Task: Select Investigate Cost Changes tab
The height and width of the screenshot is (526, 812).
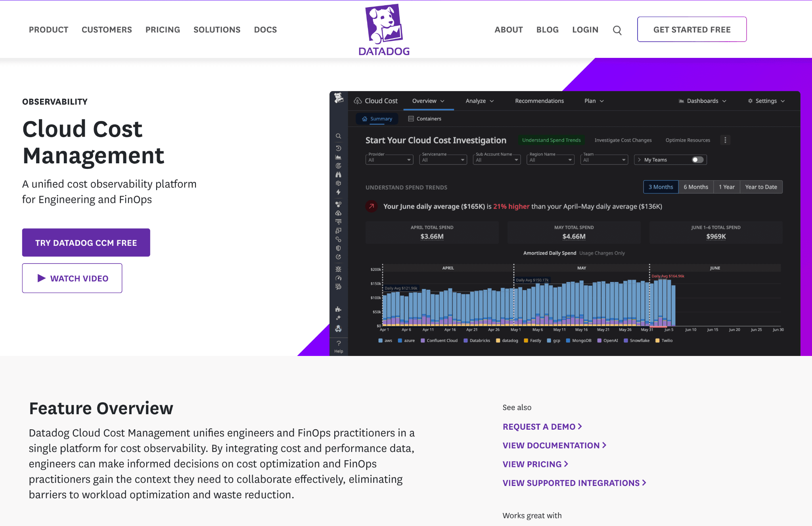Action: [623, 140]
